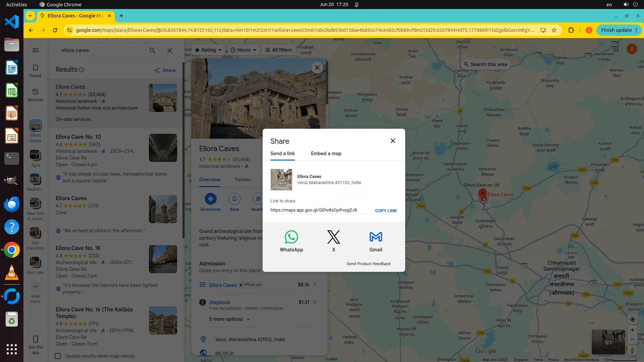The height and width of the screenshot is (362, 644).
Task: Click the search magnifier icon
Action: click(152, 50)
